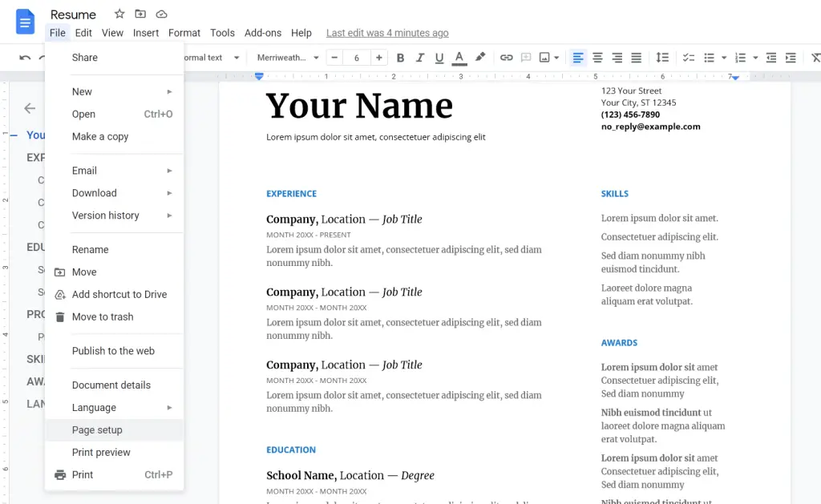This screenshot has height=504, width=821.
Task: Toggle underline formatting
Action: pos(439,58)
